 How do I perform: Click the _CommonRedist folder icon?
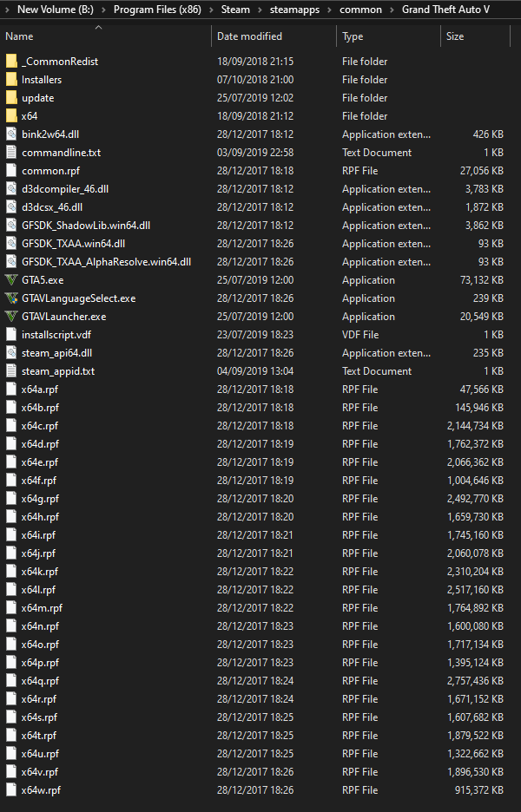(11, 61)
